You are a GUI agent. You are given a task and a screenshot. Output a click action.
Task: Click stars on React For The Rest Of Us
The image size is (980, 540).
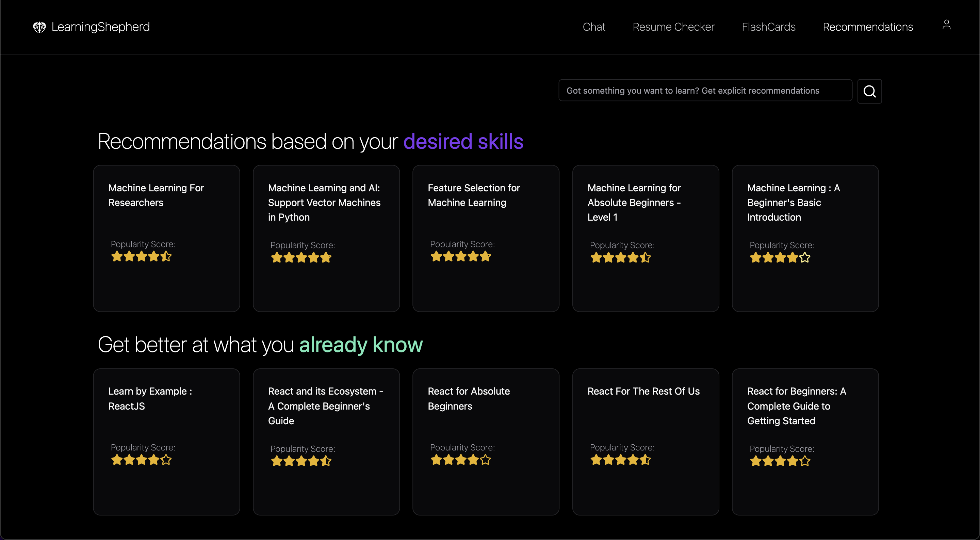tap(620, 460)
